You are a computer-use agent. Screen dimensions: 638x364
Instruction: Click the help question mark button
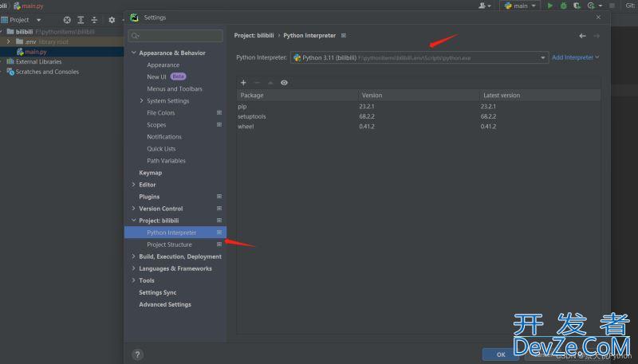137,354
